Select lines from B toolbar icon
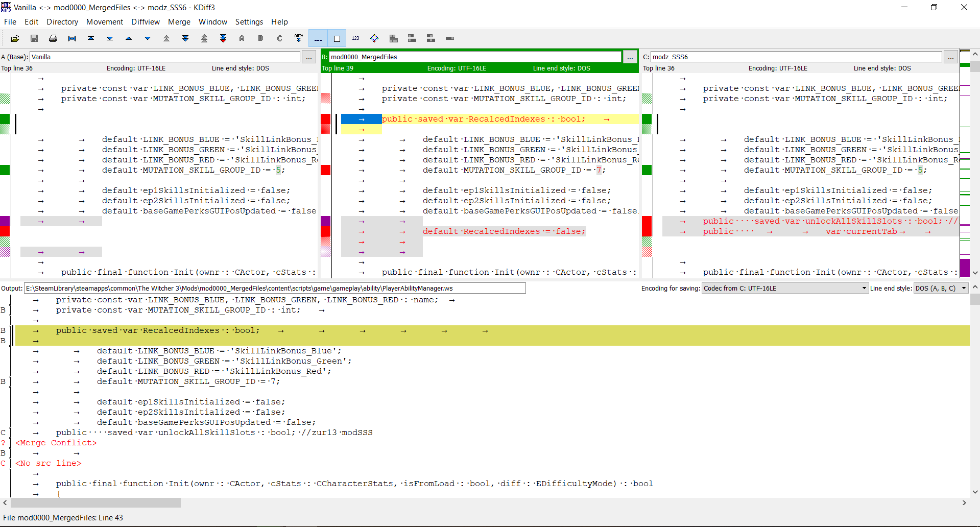 point(261,38)
